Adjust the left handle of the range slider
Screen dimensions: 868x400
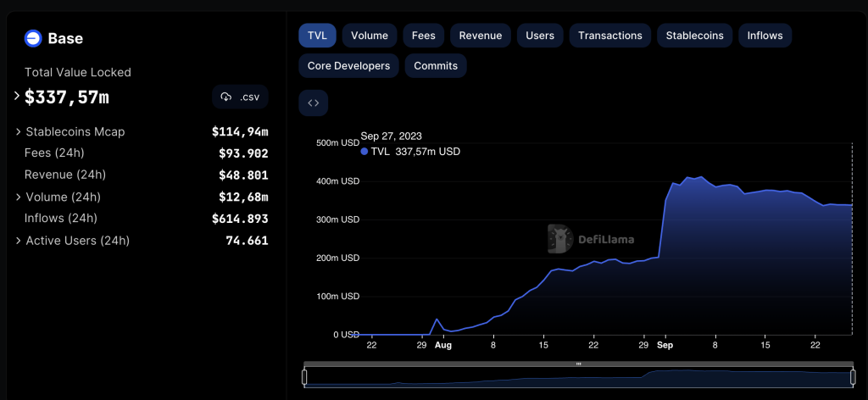[304, 377]
